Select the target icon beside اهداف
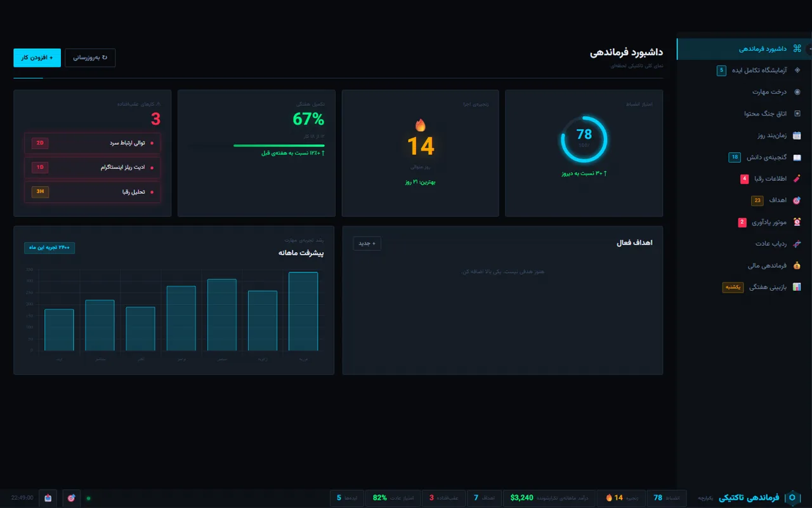The width and height of the screenshot is (812, 508). [797, 200]
